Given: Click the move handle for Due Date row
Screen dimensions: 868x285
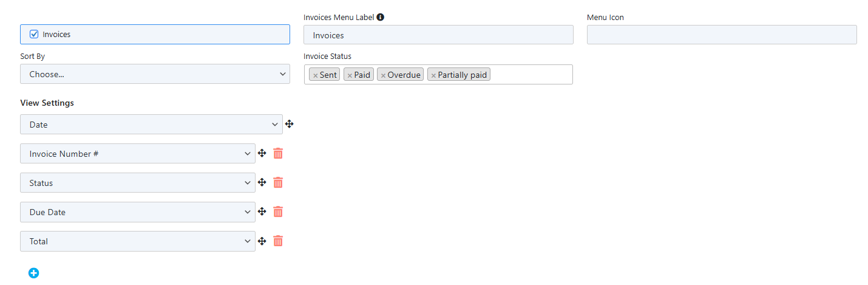Looking at the screenshot, I should click(262, 211).
